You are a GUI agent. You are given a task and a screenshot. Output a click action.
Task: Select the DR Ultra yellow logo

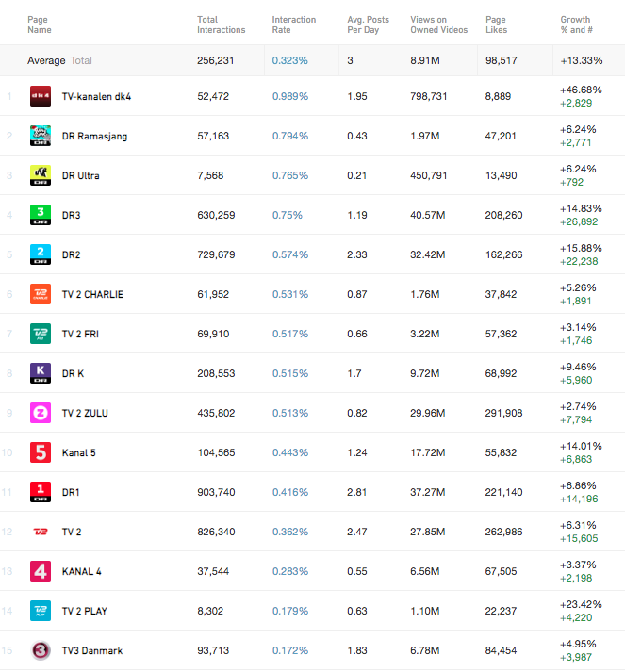pos(41,175)
